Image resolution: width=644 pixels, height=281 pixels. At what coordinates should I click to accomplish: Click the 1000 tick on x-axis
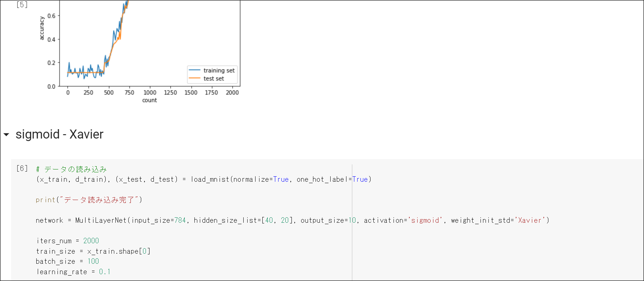(x=150, y=92)
